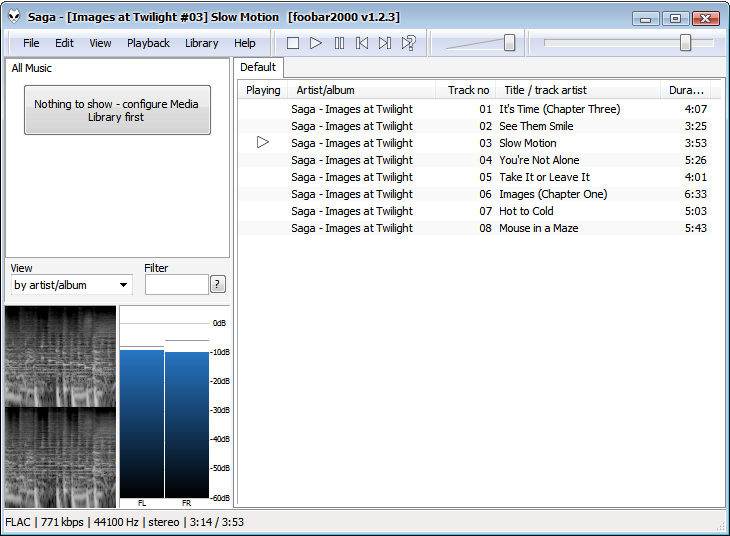Open the Help menu
The width and height of the screenshot is (730, 536).
[244, 43]
